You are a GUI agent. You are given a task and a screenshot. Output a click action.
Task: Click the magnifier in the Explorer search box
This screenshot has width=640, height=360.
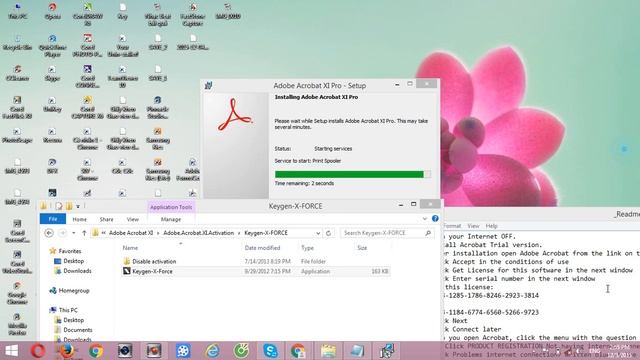click(x=428, y=233)
